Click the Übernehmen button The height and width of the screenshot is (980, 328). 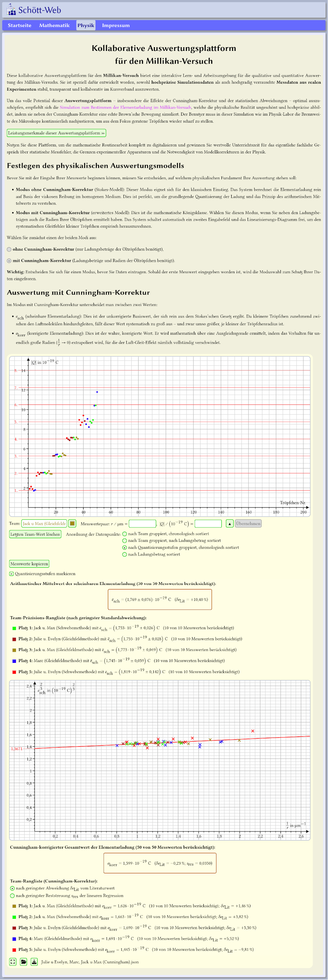pos(248,523)
